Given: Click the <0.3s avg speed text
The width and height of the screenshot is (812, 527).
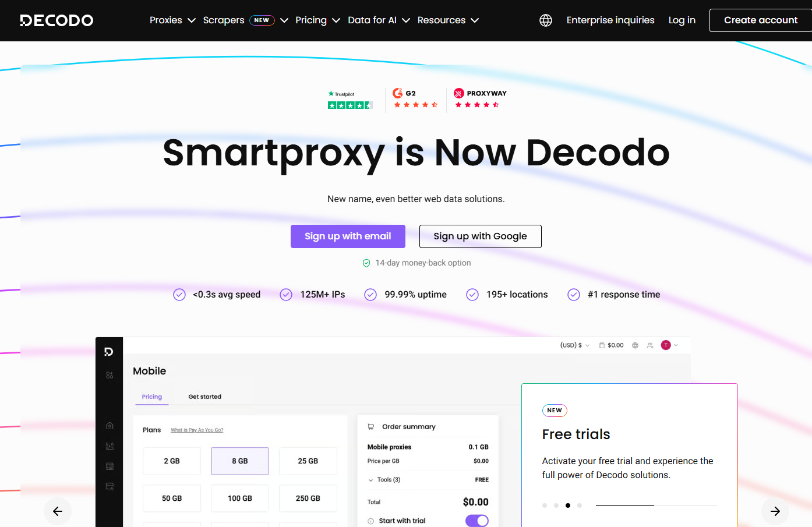Looking at the screenshot, I should [x=227, y=295].
